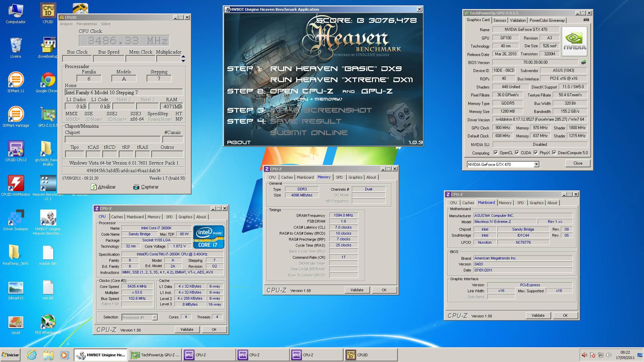
Task: Open dxwebsetup desktop icon
Action: click(48, 48)
